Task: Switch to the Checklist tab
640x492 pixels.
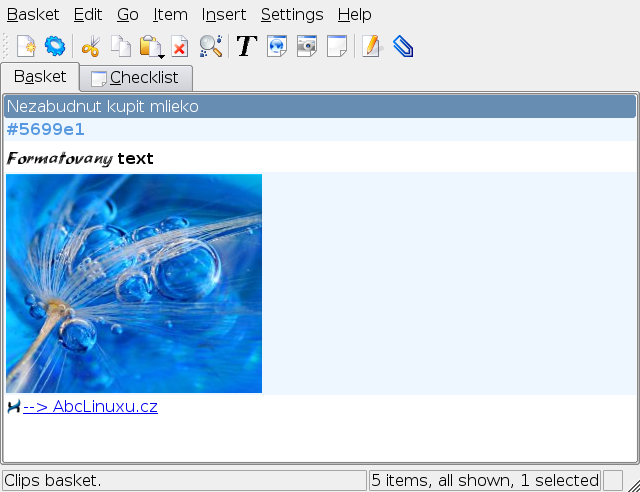Action: pyautogui.click(x=135, y=78)
